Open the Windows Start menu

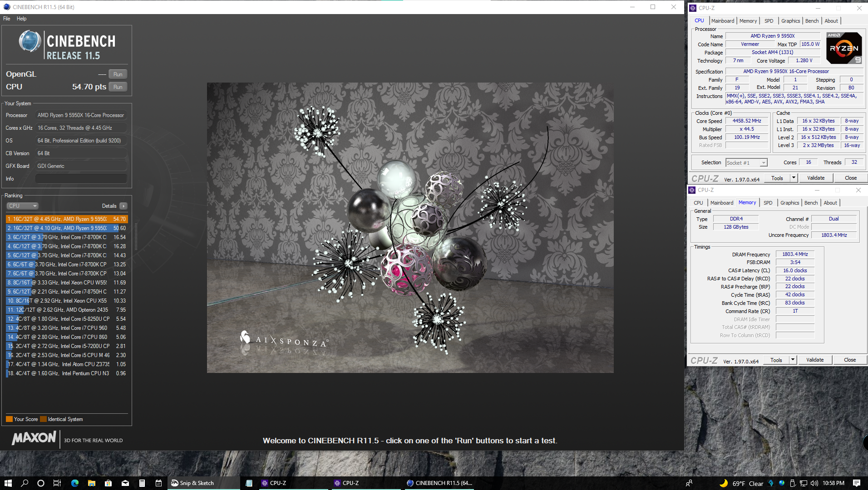8,483
